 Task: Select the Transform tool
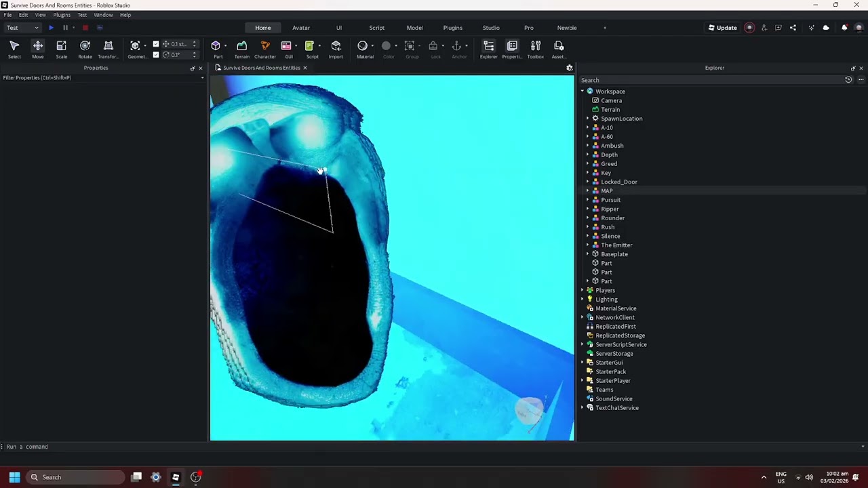[x=108, y=49]
